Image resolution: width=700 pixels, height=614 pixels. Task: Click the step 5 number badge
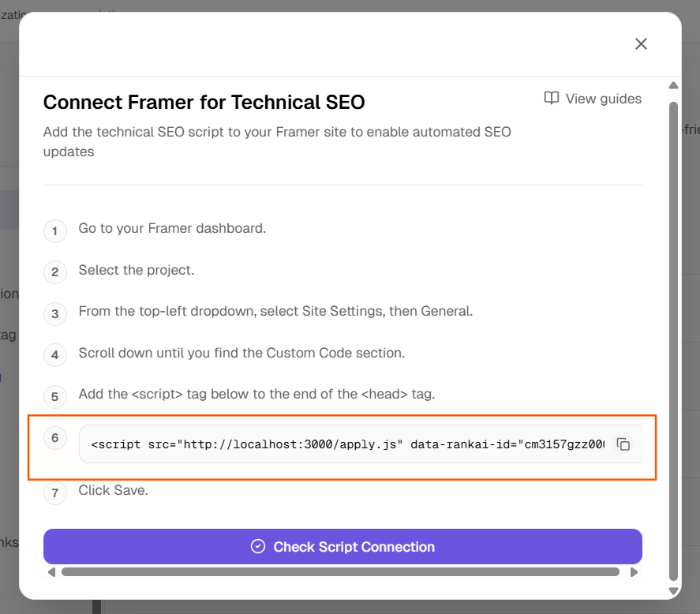pos(54,397)
